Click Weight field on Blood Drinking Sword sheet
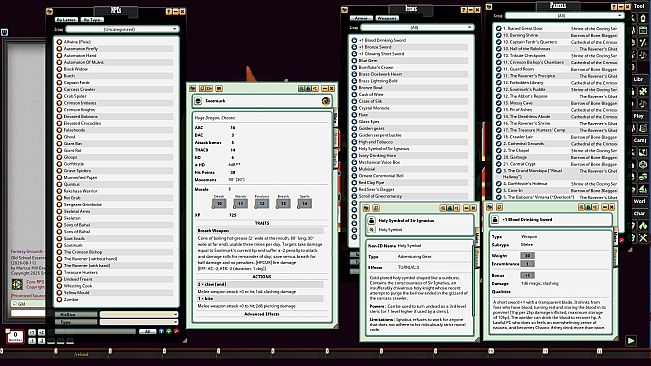Viewport: 651px width, 366px height. click(527, 256)
